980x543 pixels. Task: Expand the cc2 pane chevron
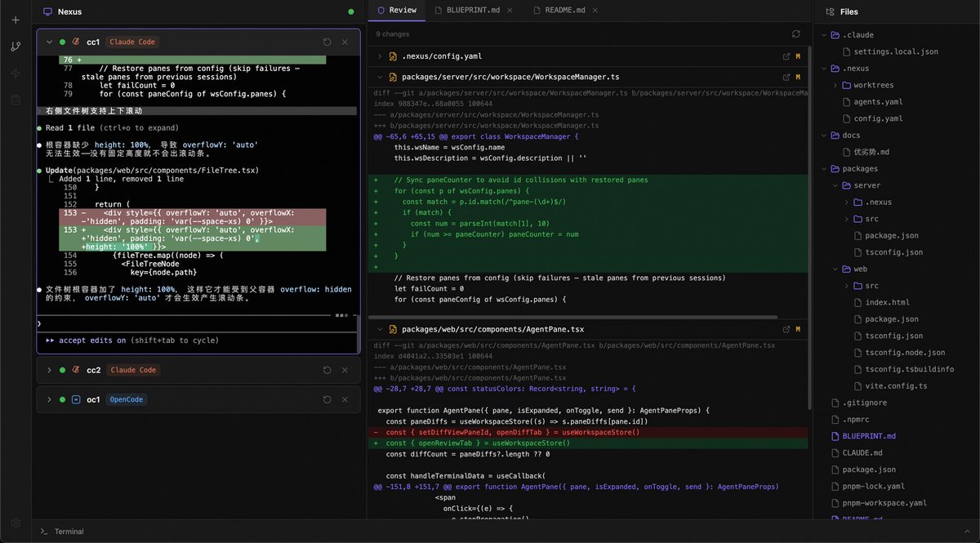(47, 369)
